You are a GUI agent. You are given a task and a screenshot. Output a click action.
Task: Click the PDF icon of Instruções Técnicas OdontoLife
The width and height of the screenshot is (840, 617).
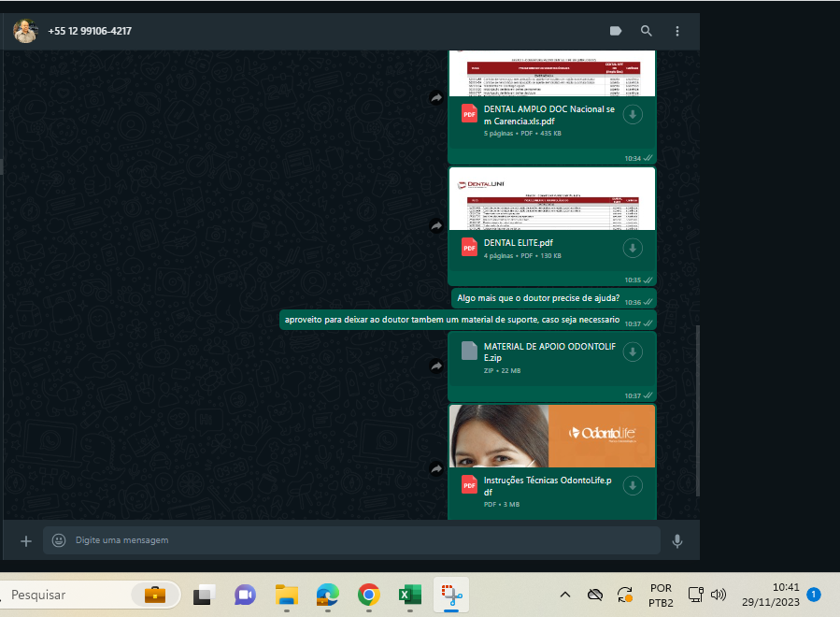[x=469, y=485]
